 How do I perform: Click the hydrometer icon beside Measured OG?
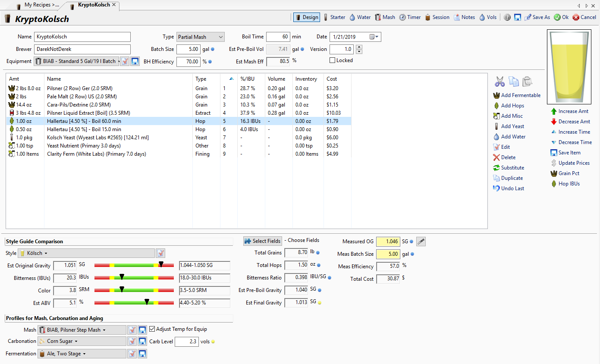[421, 242]
